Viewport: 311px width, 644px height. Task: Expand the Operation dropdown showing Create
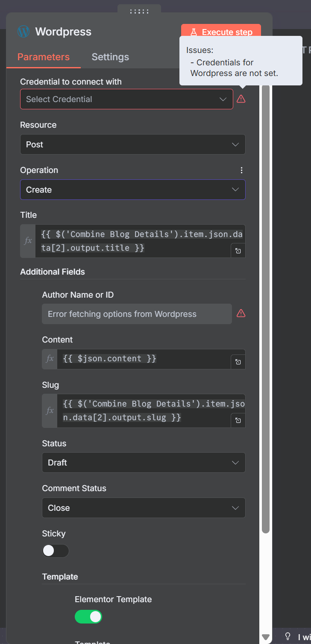point(132,190)
